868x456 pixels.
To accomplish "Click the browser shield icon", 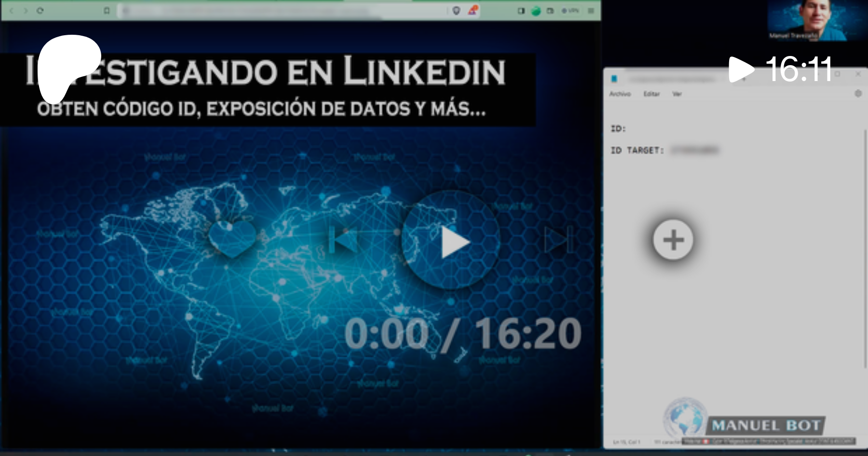I will [456, 10].
